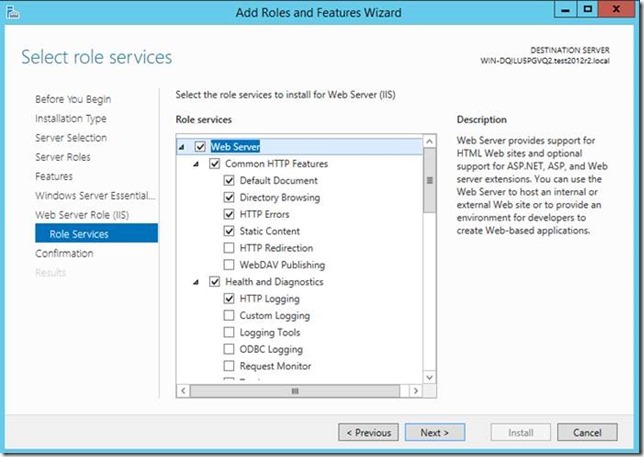Collapse the Web Server tree node
Screen dimensions: 644x457
tap(182, 147)
